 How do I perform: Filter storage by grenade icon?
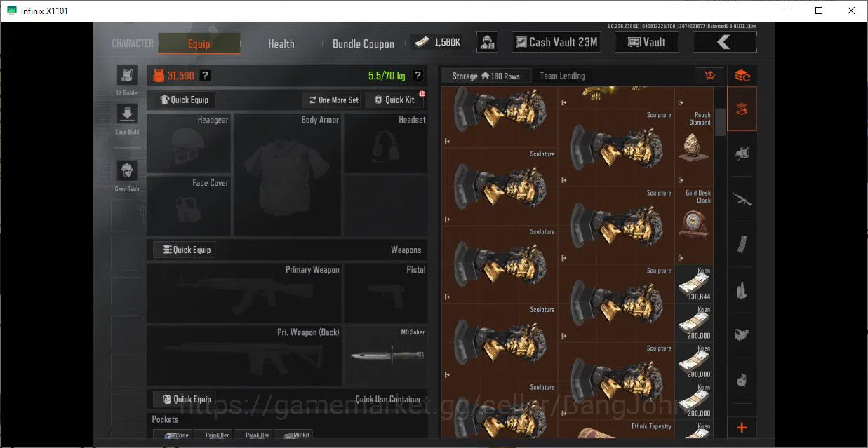click(742, 381)
